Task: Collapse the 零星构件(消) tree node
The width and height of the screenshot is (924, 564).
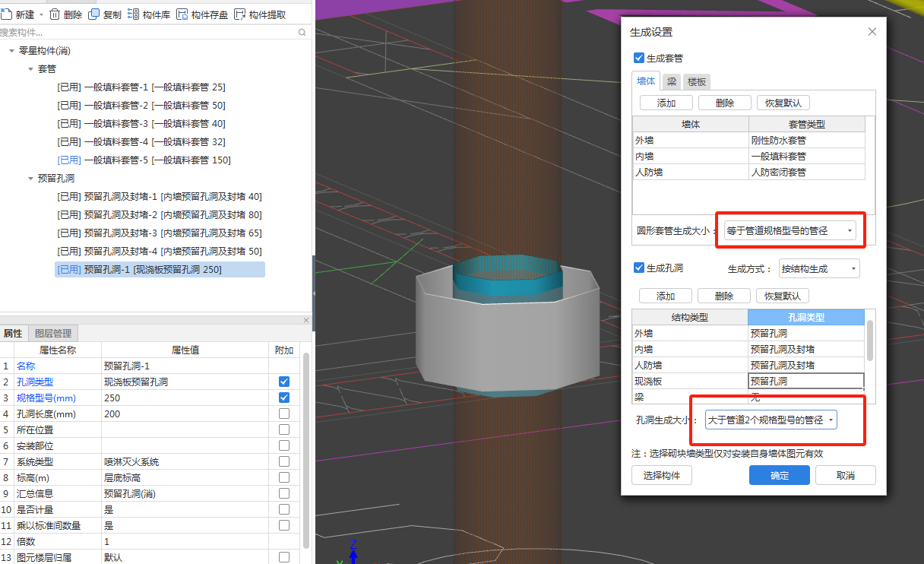Action: (x=11, y=50)
